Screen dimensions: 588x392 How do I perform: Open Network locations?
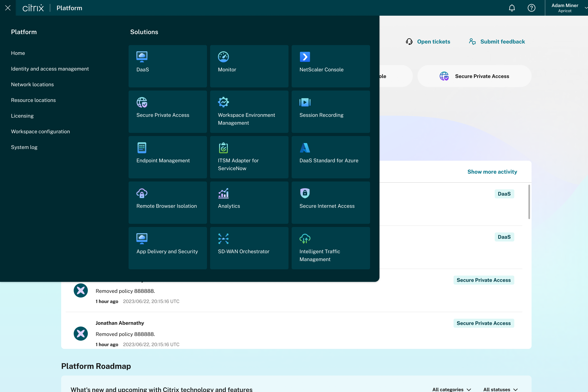click(32, 84)
